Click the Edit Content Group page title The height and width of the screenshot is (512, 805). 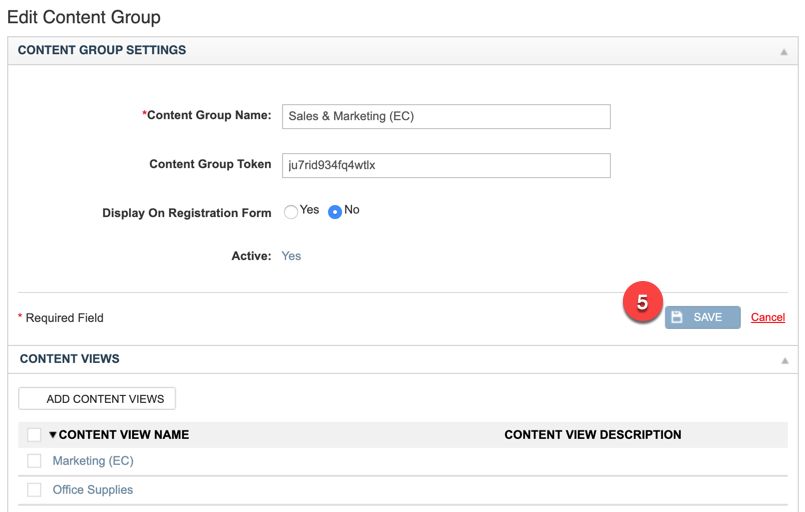tap(84, 17)
